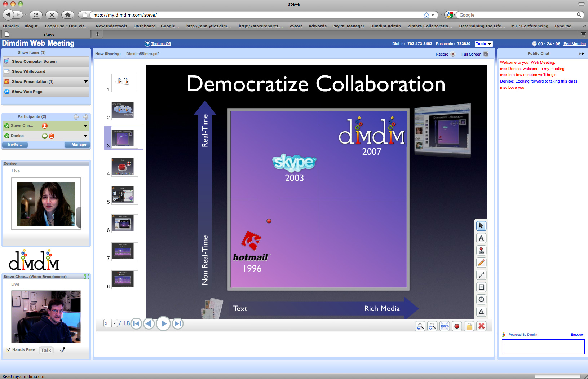Page forward in the participants list
The height and width of the screenshot is (379, 588).
pos(85,117)
